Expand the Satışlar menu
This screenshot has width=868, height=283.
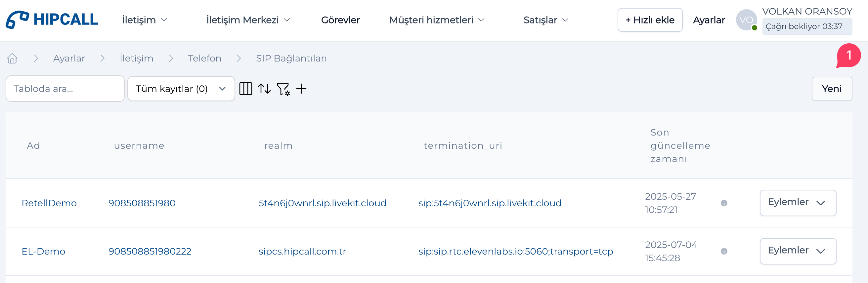coord(546,20)
